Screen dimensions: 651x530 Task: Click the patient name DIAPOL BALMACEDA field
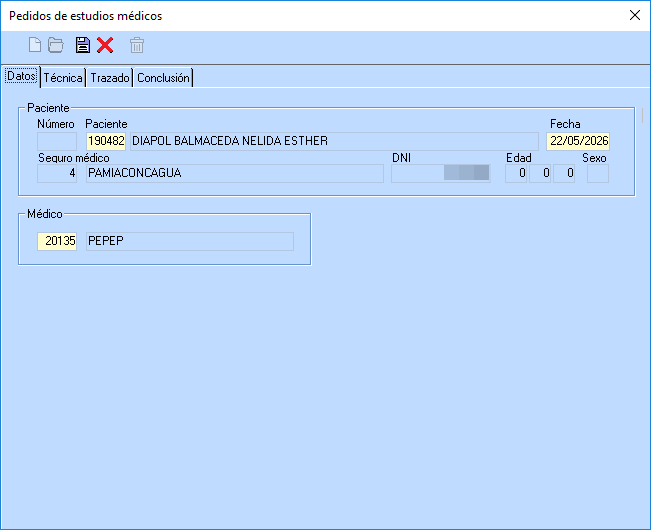click(x=334, y=141)
